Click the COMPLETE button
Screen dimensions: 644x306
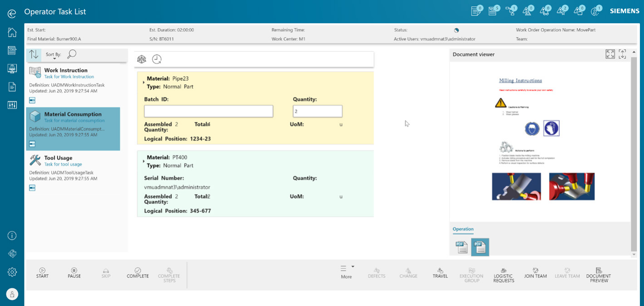tap(137, 272)
